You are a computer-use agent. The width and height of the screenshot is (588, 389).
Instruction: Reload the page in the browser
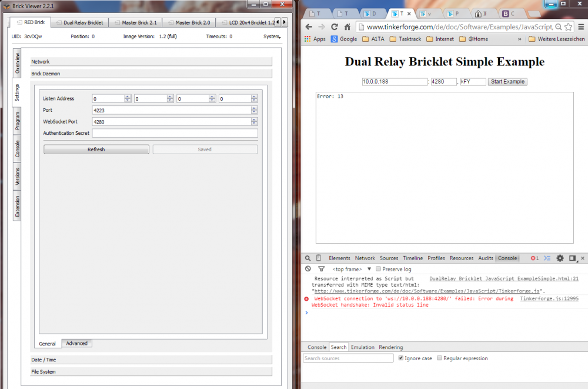[x=335, y=27]
